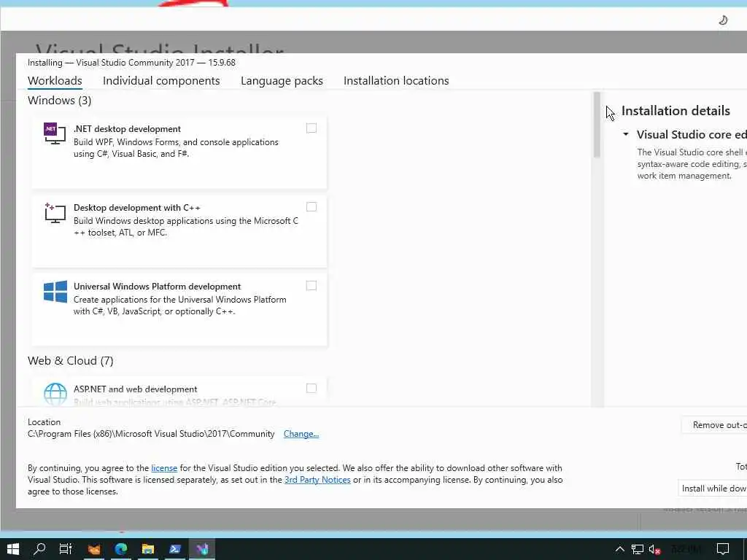The image size is (747, 560).
Task: Open Task View on the taskbar
Action: pyautogui.click(x=65, y=549)
